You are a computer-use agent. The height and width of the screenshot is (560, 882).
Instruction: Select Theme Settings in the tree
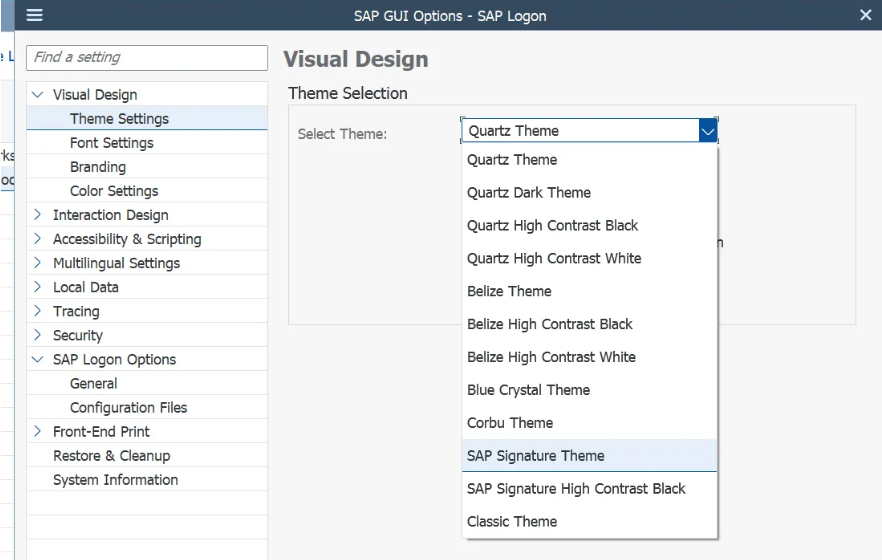click(147, 118)
